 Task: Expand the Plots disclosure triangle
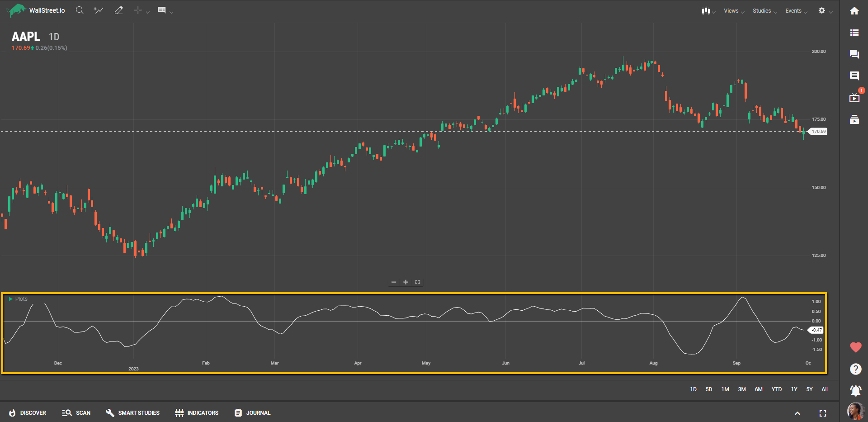[x=11, y=299]
